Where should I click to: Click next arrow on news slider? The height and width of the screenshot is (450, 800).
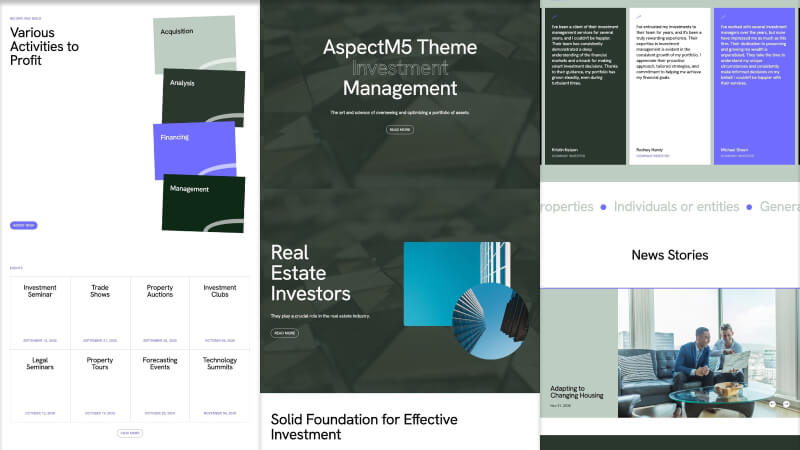pyautogui.click(x=787, y=404)
